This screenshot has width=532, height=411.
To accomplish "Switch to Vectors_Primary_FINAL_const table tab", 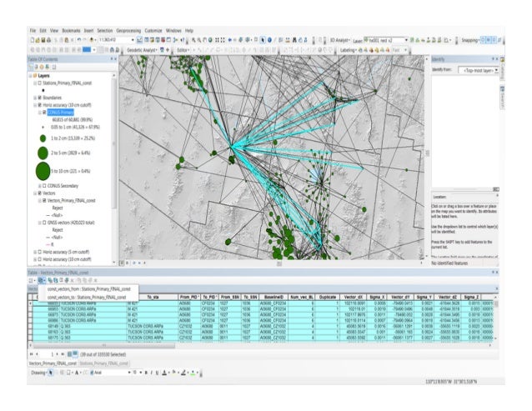I will [53, 363].
